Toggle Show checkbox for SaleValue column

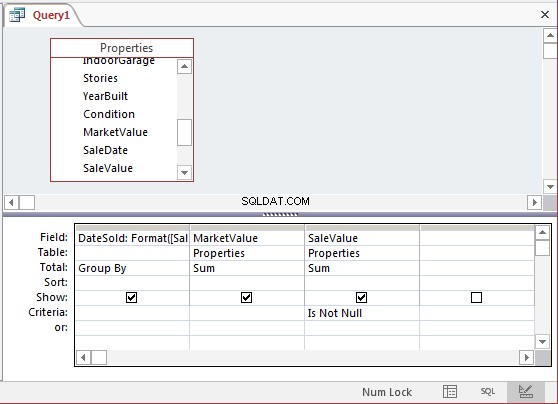pyautogui.click(x=361, y=297)
